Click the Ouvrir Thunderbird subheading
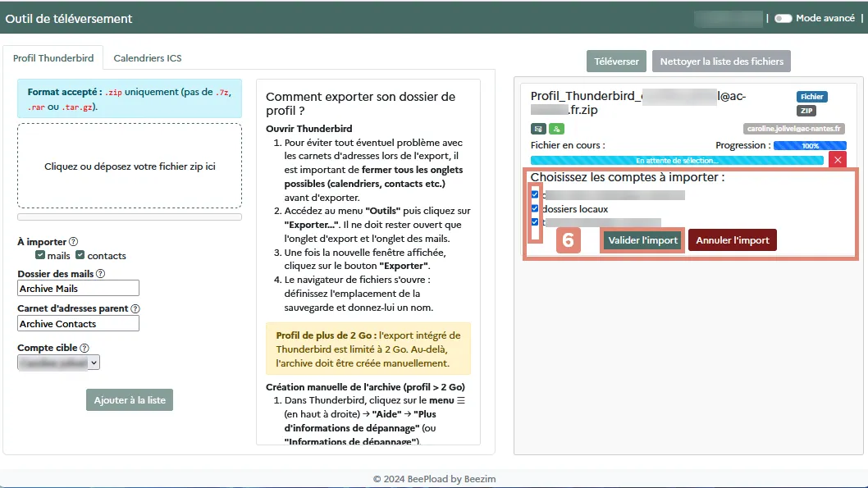This screenshot has height=488, width=868. pyautogui.click(x=309, y=129)
